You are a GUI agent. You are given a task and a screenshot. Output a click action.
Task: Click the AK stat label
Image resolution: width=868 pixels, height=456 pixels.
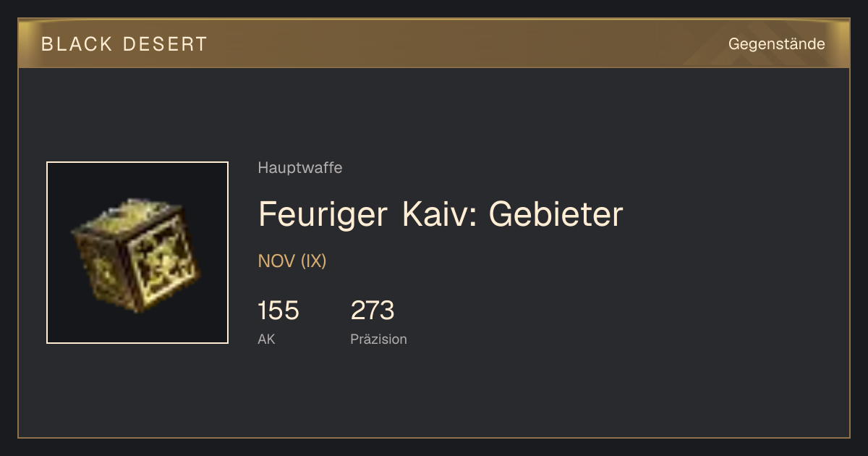[266, 339]
